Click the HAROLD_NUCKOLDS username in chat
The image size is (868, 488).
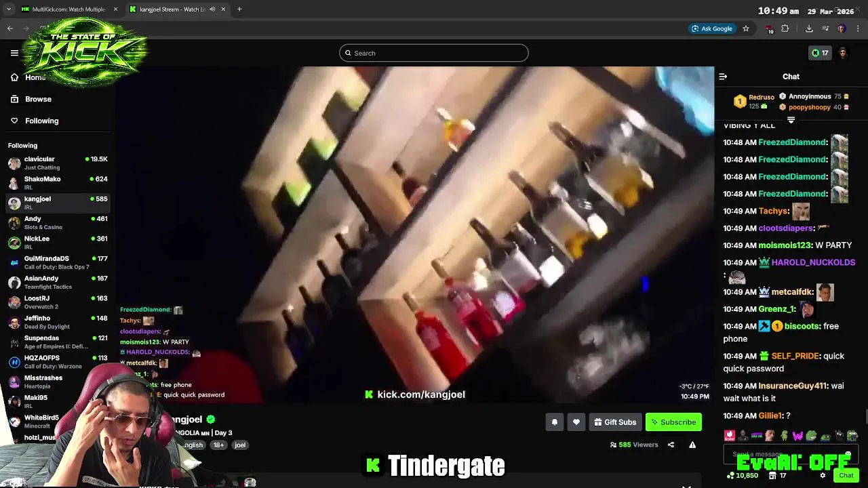coord(813,262)
